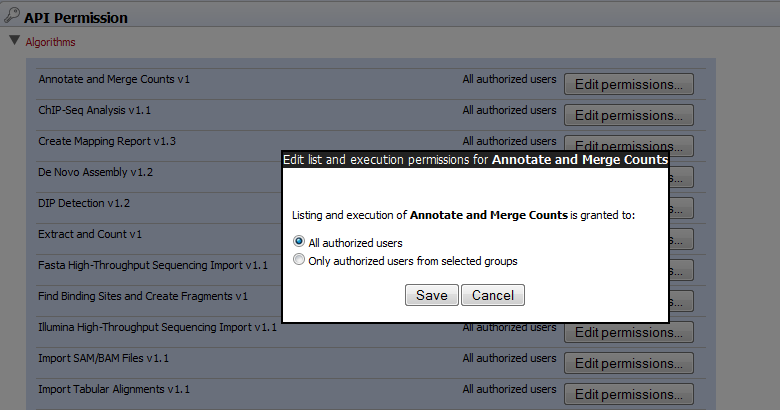This screenshot has height=410, width=780.
Task: Click the Extract and Count v1 entry
Action: click(90, 234)
